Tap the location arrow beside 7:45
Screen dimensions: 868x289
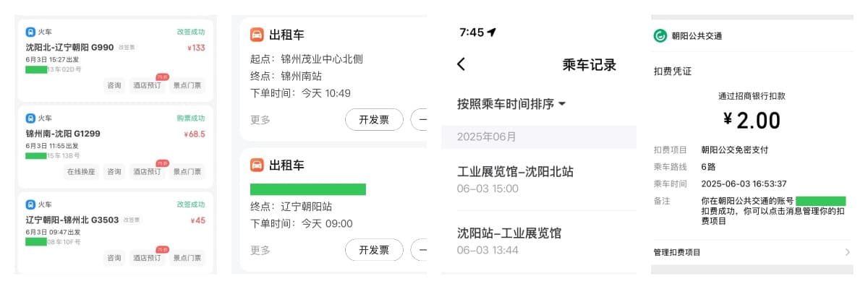pyautogui.click(x=492, y=33)
